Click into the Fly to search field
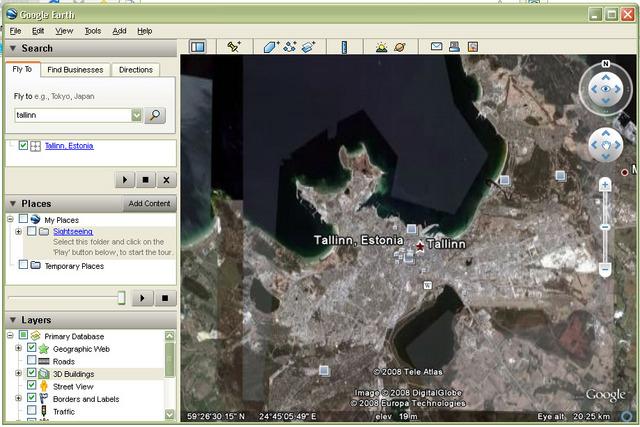The height and width of the screenshot is (427, 640). coord(73,116)
